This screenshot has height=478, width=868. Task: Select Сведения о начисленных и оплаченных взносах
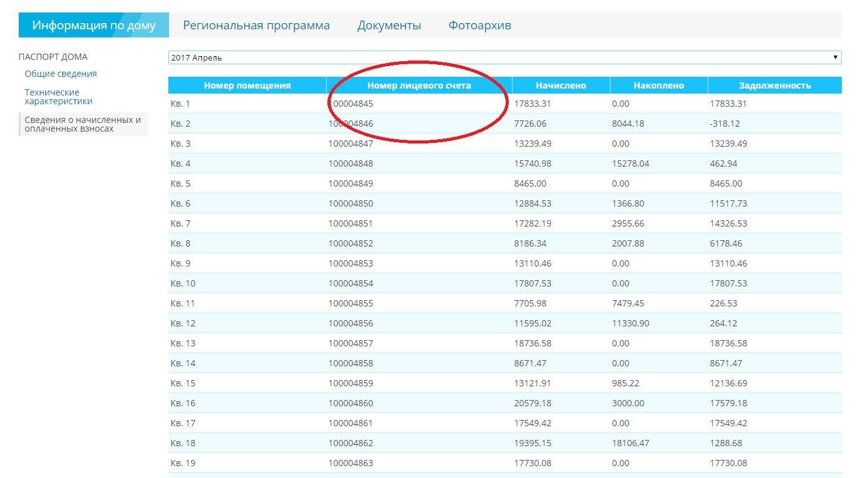point(82,124)
